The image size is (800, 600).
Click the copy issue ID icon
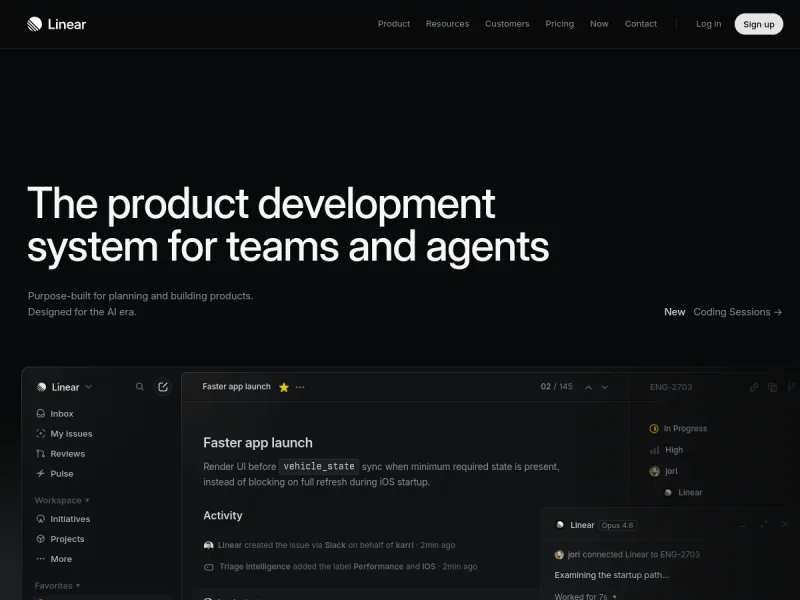(x=772, y=387)
